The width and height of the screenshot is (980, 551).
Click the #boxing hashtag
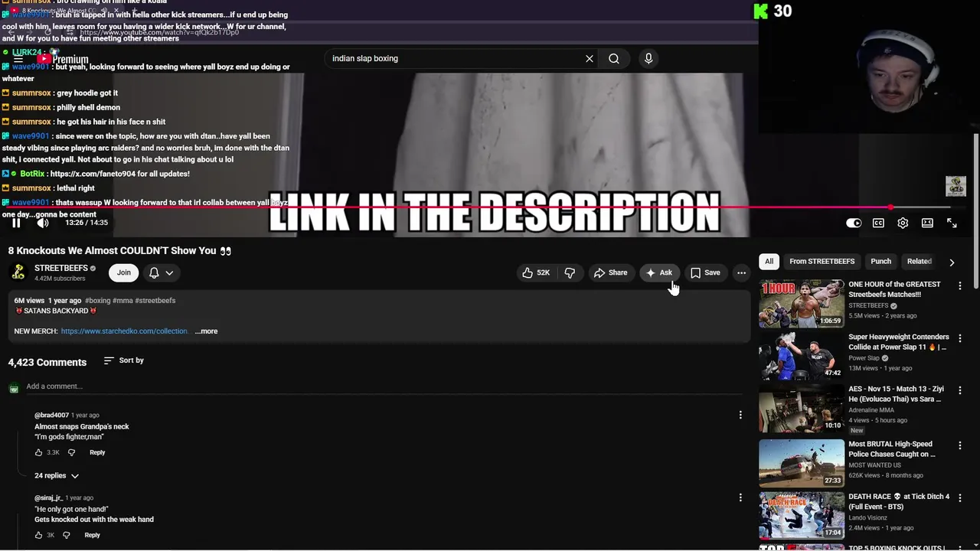(x=97, y=301)
